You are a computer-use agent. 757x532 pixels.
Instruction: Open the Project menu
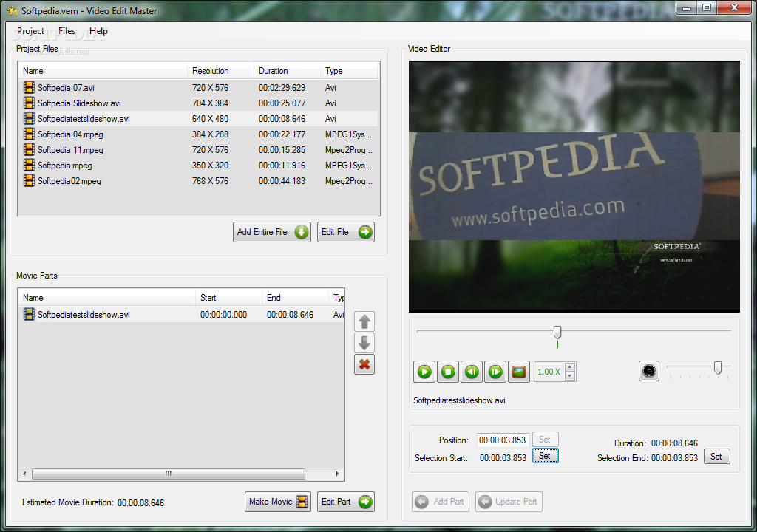[30, 31]
